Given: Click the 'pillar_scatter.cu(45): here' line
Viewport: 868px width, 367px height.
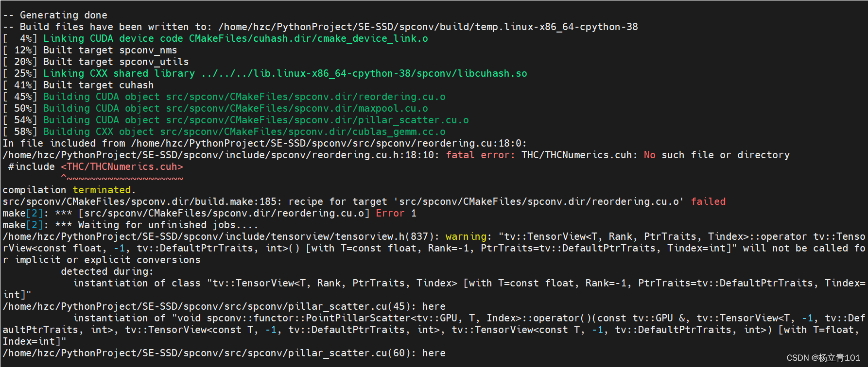Looking at the screenshot, I should pos(224,306).
